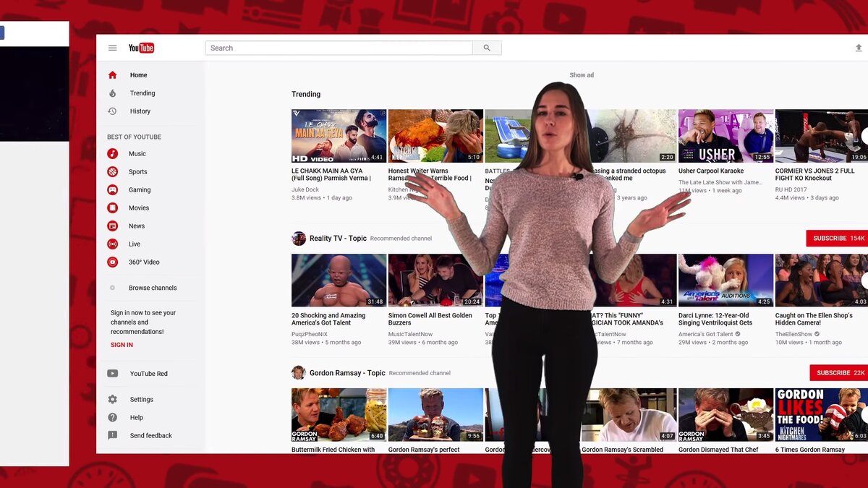The image size is (868, 488).
Task: Open Darci Lynne ventriloquist thumbnail
Action: coord(726,281)
